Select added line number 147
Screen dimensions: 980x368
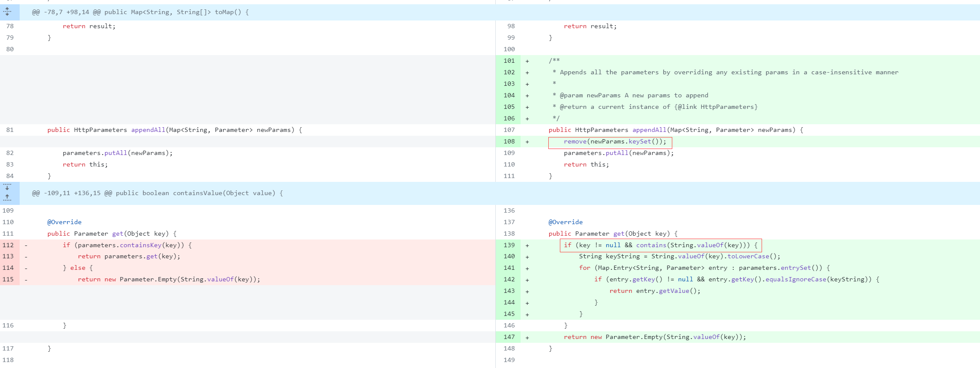(509, 337)
